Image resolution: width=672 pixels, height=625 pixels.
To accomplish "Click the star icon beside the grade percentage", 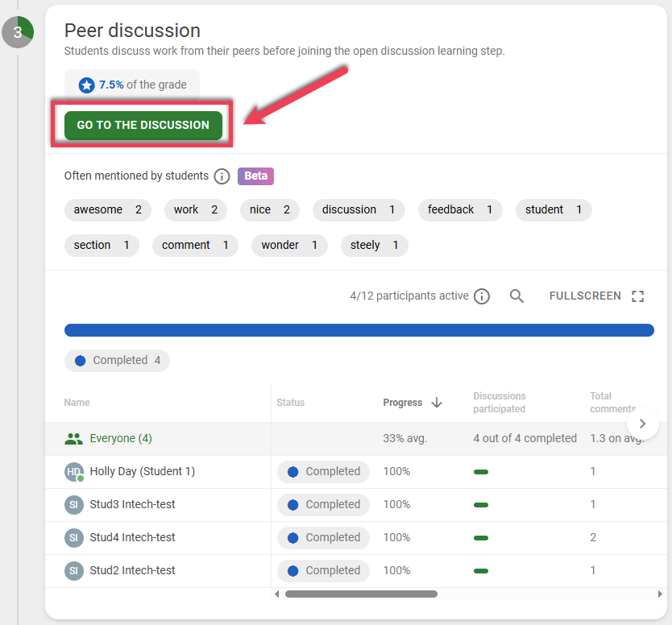I will pos(85,84).
